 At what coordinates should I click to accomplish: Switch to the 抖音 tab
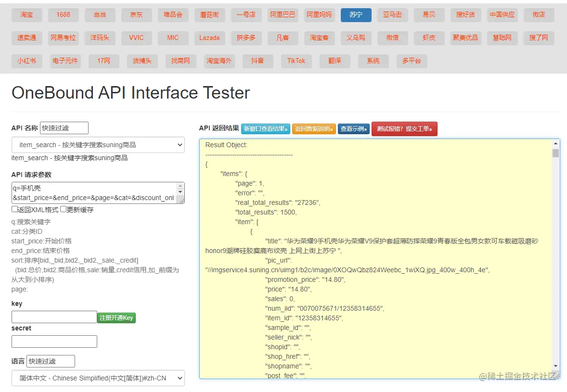pos(258,61)
